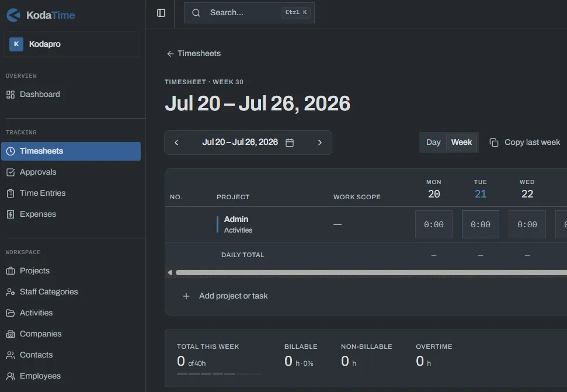The height and width of the screenshot is (392, 567).
Task: Switch to Day view
Action: (x=433, y=143)
